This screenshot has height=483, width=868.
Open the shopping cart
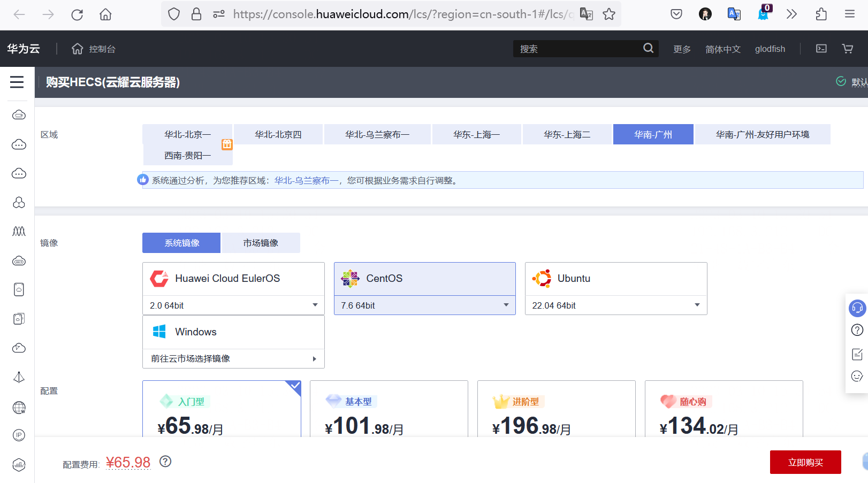[x=848, y=49]
